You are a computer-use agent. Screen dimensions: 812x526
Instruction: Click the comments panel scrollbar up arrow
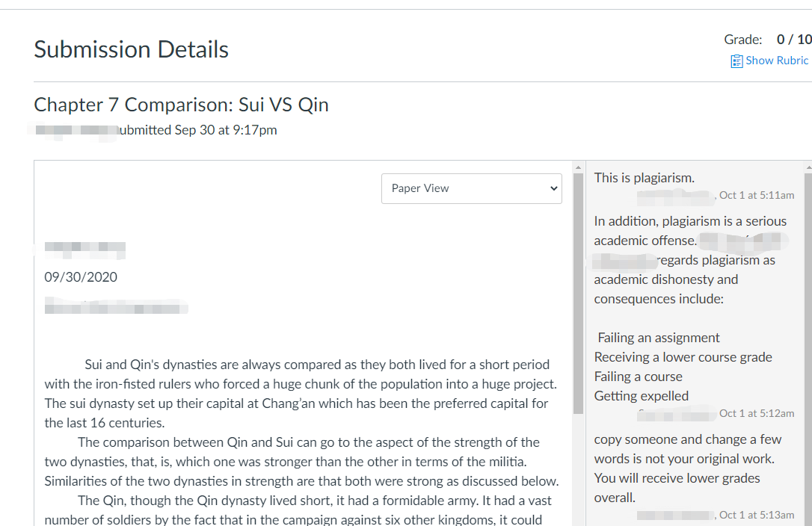[809, 168]
